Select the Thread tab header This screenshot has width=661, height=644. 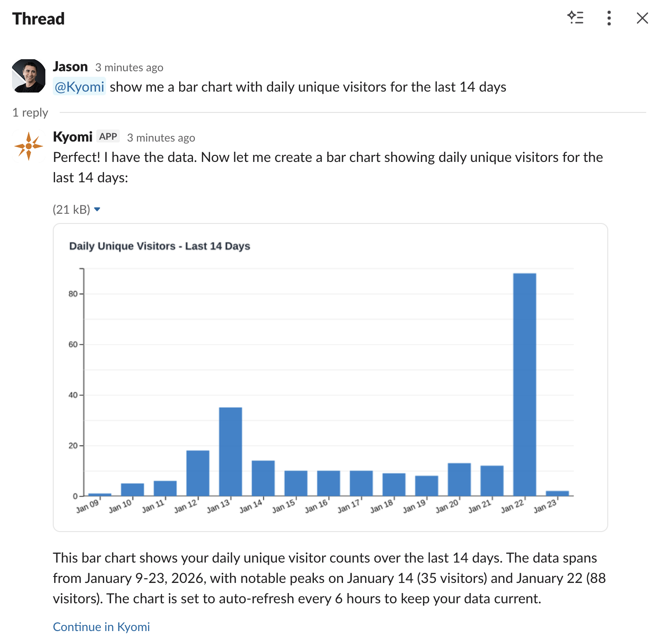click(x=38, y=19)
